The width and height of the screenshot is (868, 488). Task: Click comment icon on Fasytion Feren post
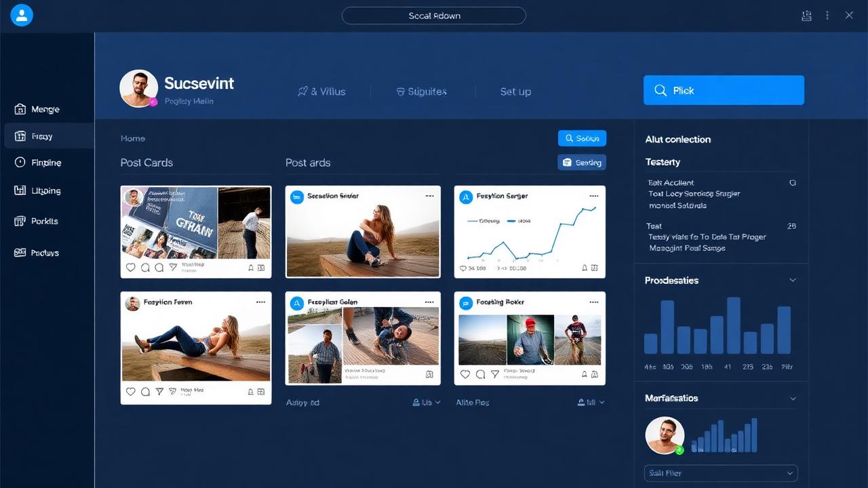(145, 392)
